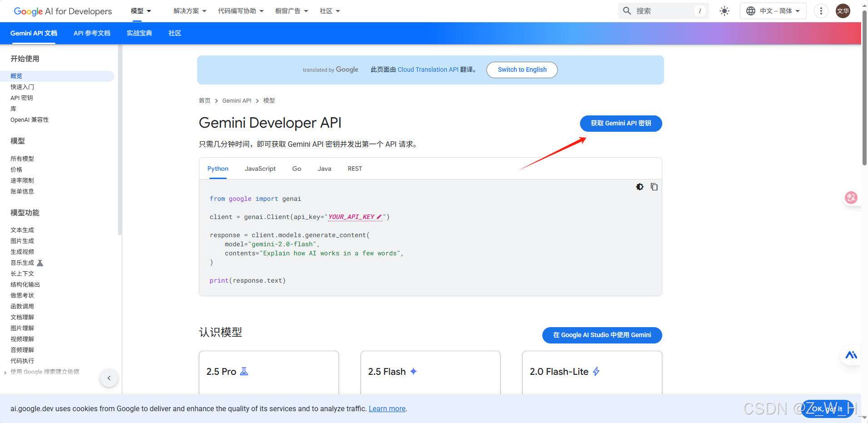The height and width of the screenshot is (423, 868).
Task: Click the Switch to English button
Action: (x=522, y=70)
